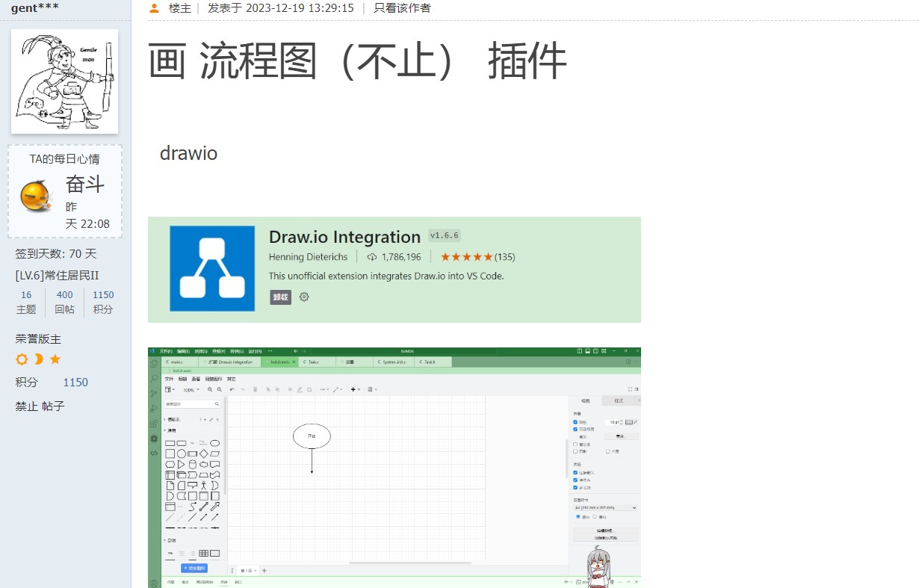The width and height of the screenshot is (919, 588).
Task: Open the insert plus dropdown
Action: coord(355,389)
